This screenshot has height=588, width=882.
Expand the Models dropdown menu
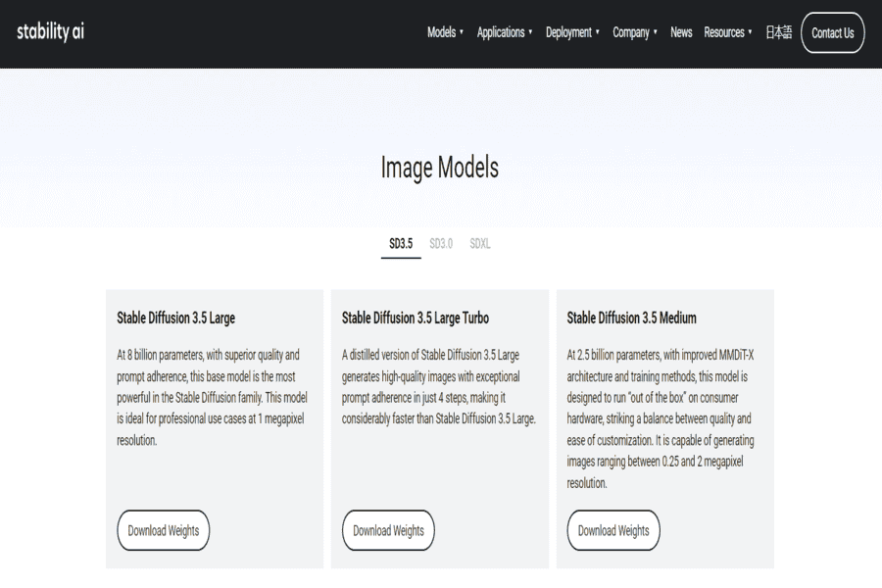click(442, 32)
